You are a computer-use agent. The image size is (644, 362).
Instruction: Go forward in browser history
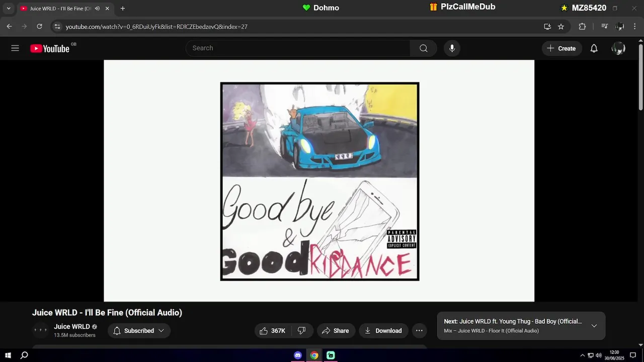[24, 27]
